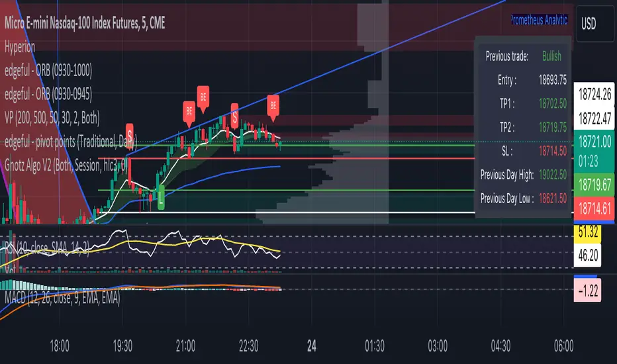Screen dimensions: 617x364
Task: Click the 03:00 time axis label
Action: point(438,346)
